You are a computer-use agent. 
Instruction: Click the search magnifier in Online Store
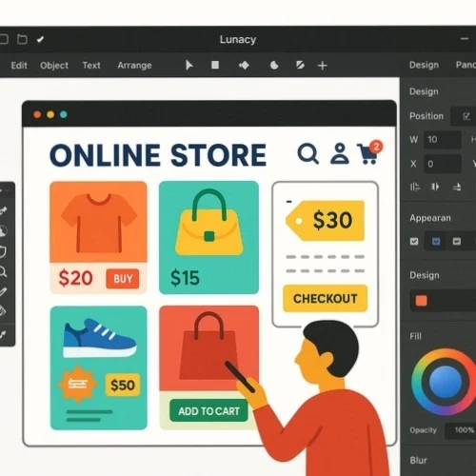pyautogui.click(x=307, y=154)
